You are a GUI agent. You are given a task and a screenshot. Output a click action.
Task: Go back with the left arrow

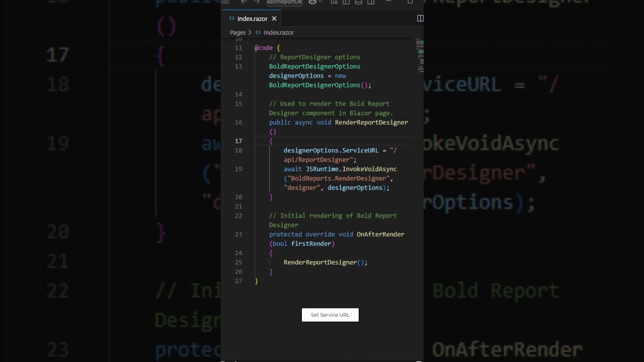click(x=244, y=2)
